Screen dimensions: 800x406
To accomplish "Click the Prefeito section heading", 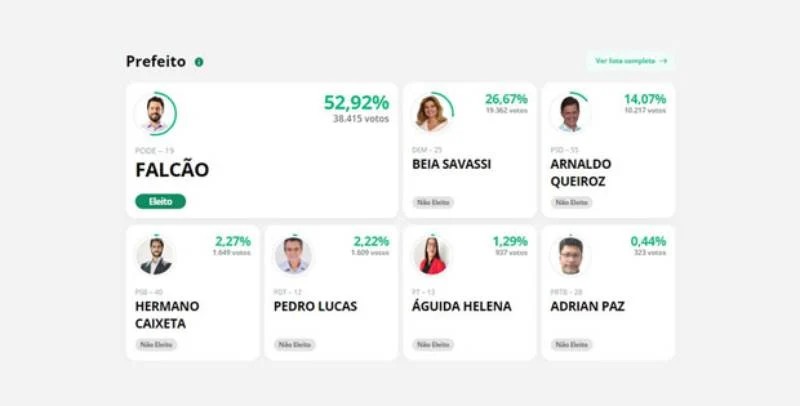I will coord(156,62).
